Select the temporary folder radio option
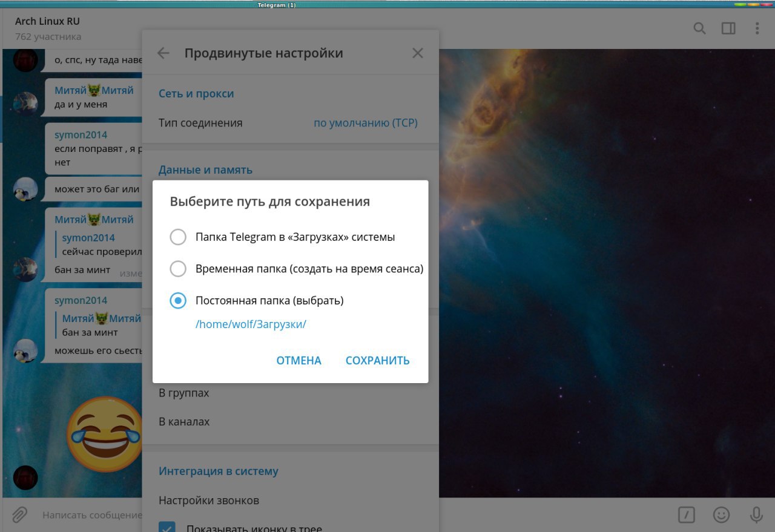The image size is (775, 532). [x=178, y=269]
